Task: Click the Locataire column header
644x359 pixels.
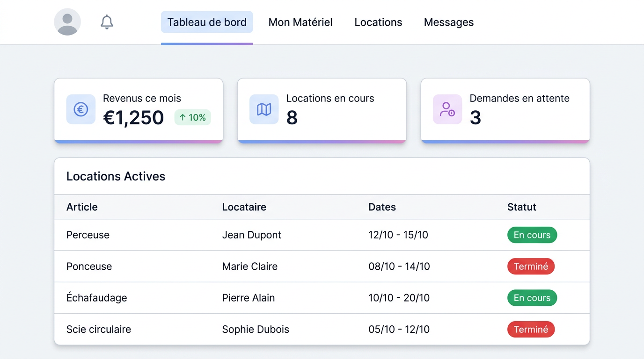Action: point(244,207)
